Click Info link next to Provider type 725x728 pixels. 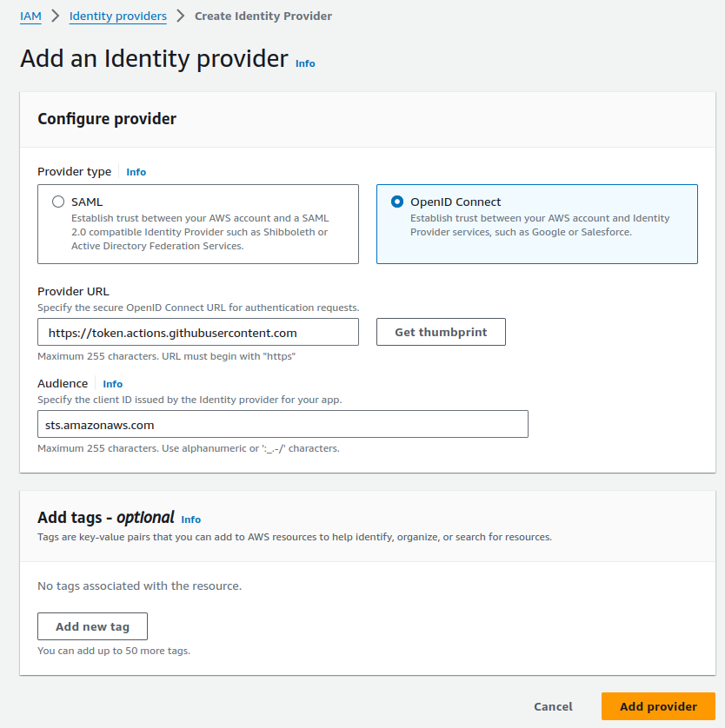pos(136,172)
